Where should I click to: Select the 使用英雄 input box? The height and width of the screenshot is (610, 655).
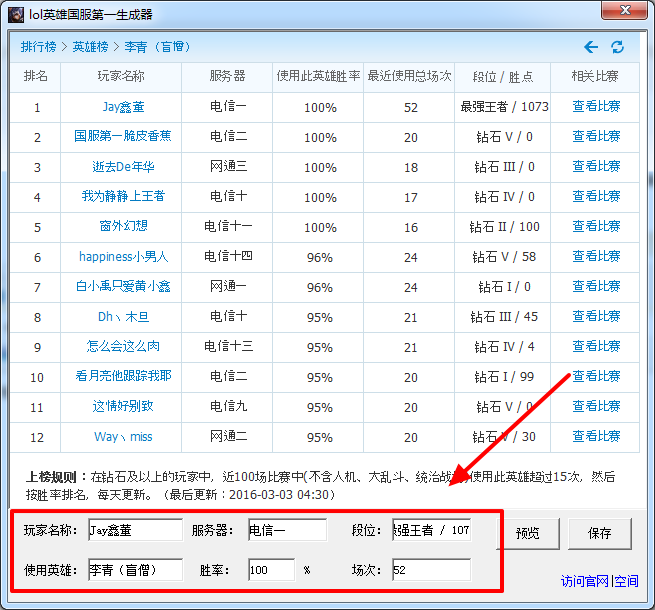[x=134, y=570]
